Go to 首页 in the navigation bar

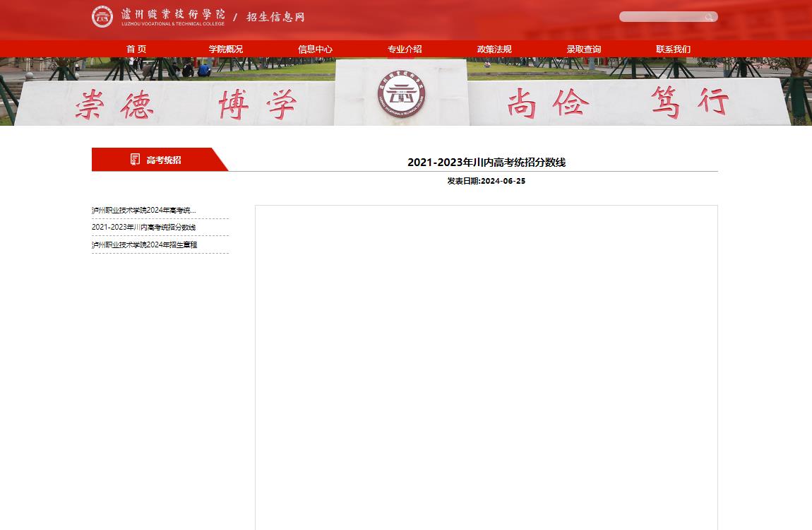[x=136, y=49]
